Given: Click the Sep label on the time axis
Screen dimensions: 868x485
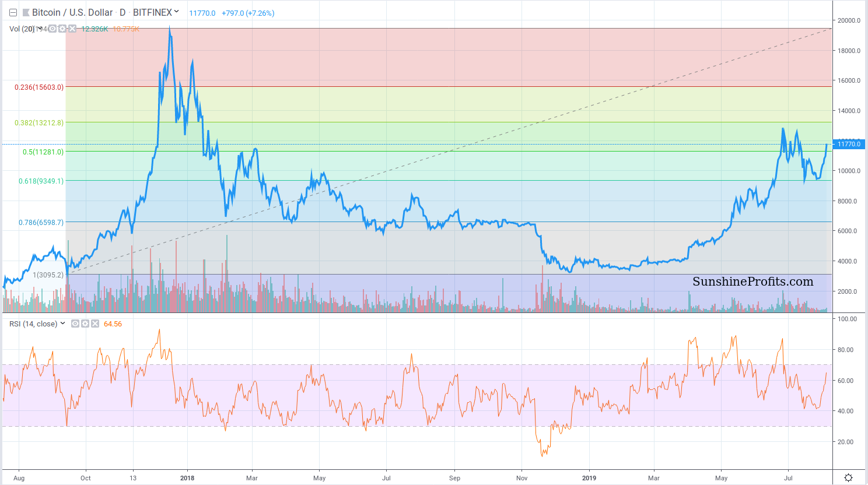Looking at the screenshot, I should click(454, 478).
